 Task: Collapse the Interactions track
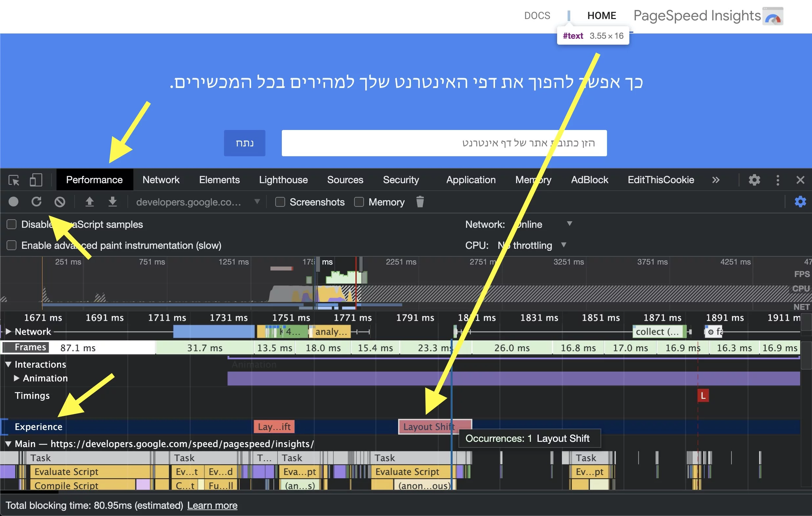[9, 364]
